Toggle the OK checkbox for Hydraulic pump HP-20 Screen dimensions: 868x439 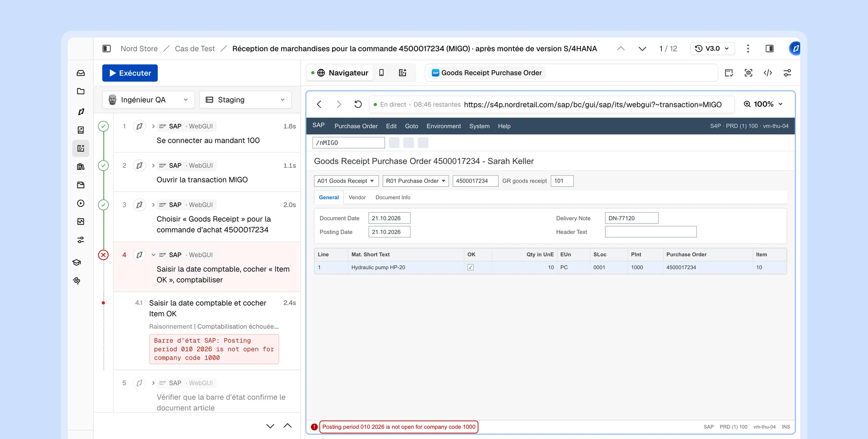click(x=470, y=267)
